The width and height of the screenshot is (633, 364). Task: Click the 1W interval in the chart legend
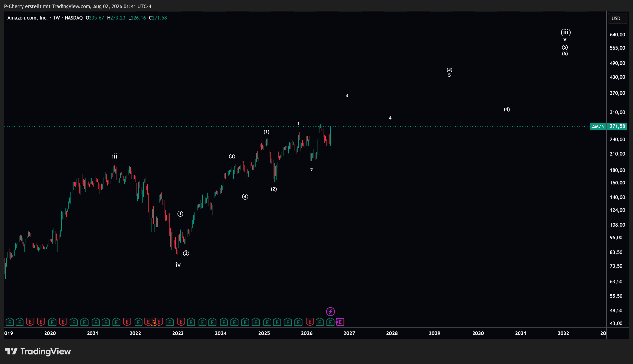point(56,18)
